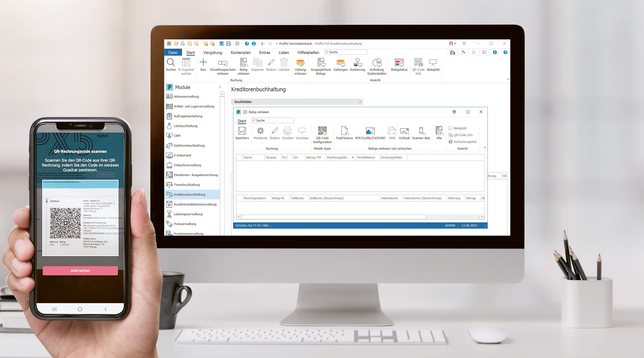Click the PostFinance import icon
This screenshot has height=358, width=644.
[344, 131]
